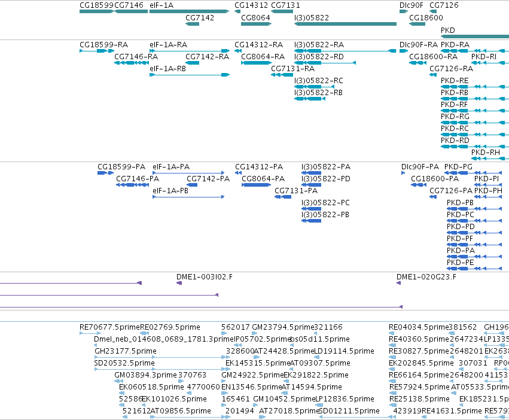
Task: Click protein CG7146-PA
Action: point(138,179)
